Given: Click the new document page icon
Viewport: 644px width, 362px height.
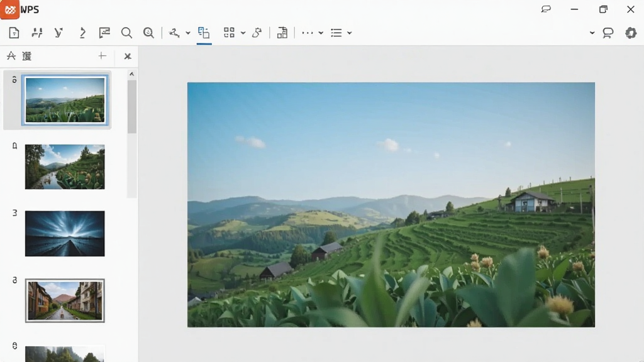Looking at the screenshot, I should [x=14, y=33].
